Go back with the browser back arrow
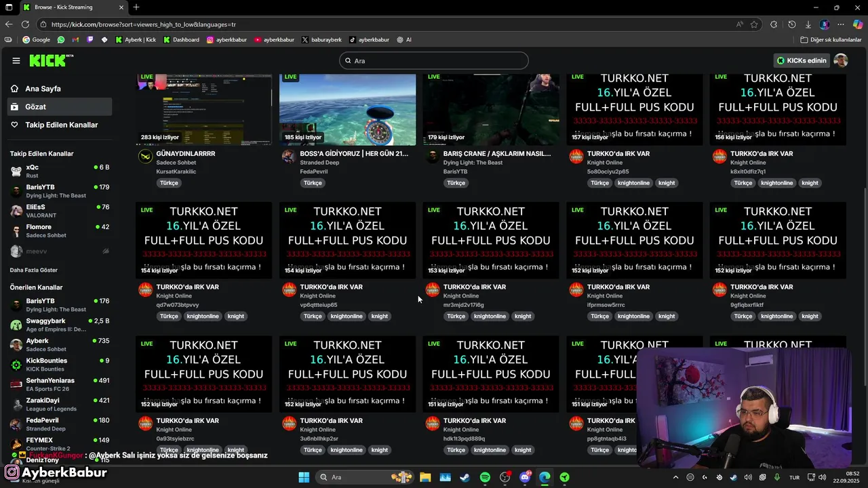 coord(9,24)
